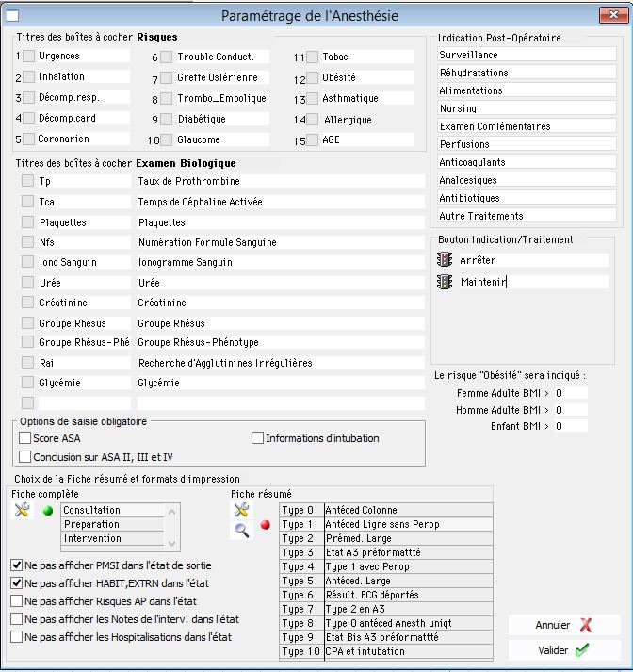Check Ne pas afficher Risques AP dans l'état
Image resolution: width=633 pixels, height=672 pixels.
point(16,601)
